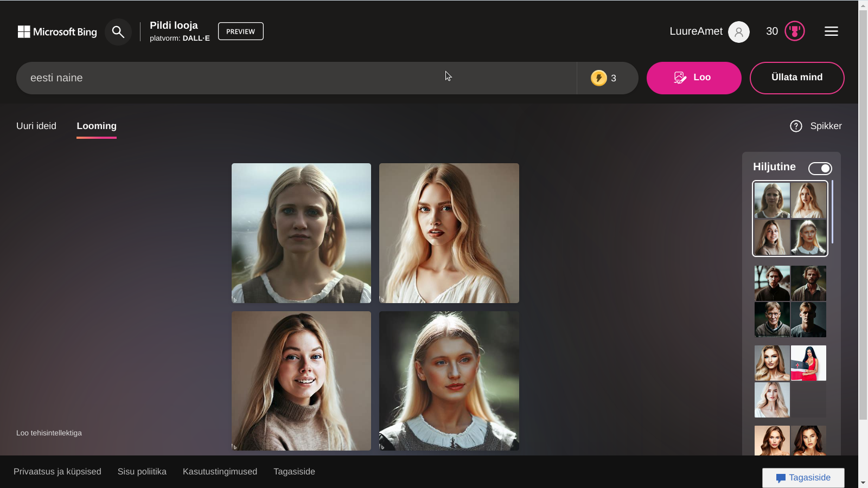
Task: Click the Tagasiside feedback chat icon
Action: pos(781,478)
